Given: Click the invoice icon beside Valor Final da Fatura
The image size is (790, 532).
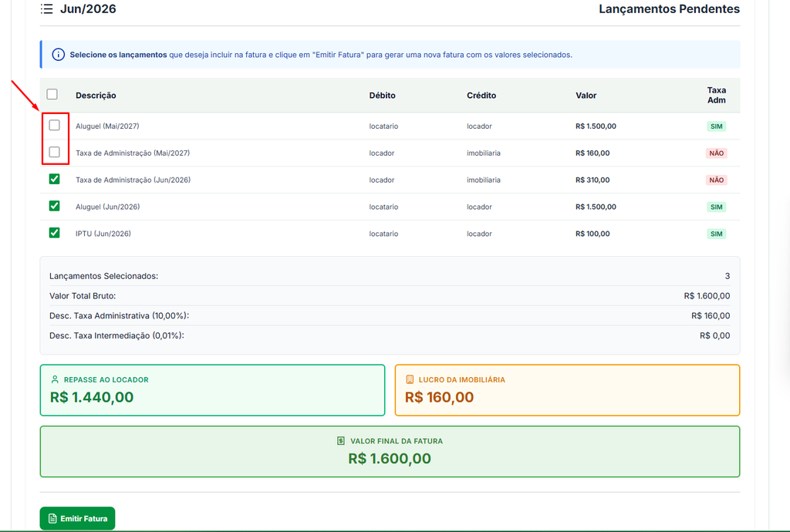Looking at the screenshot, I should coord(341,441).
